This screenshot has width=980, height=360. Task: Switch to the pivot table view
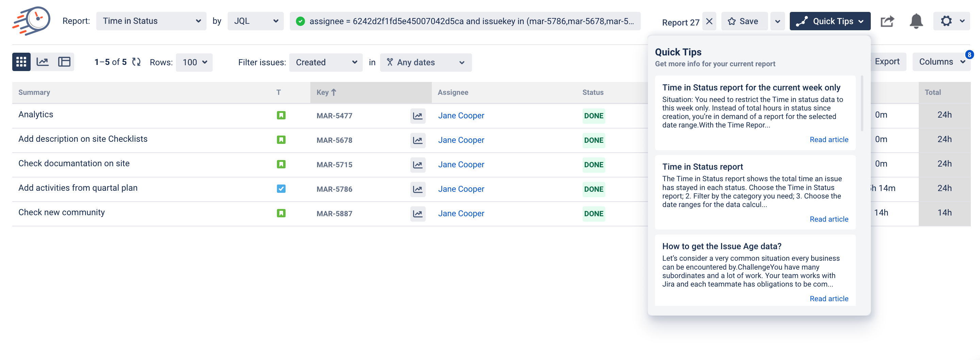(64, 62)
